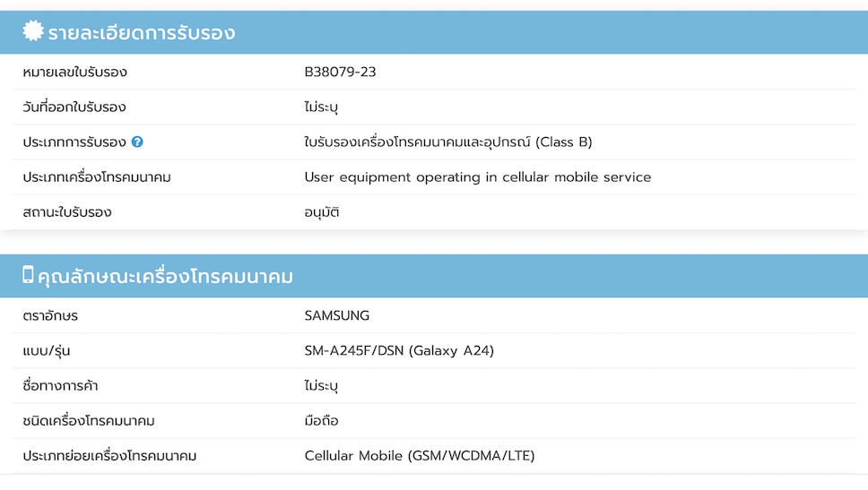Click the SM-A245F/DSN (Galaxy A24) model text
This screenshot has height=490, width=868.
point(399,350)
